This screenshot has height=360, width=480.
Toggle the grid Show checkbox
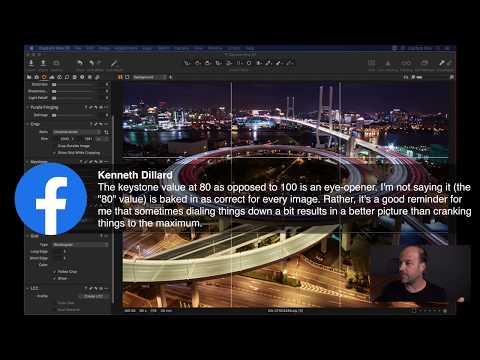click(55, 278)
